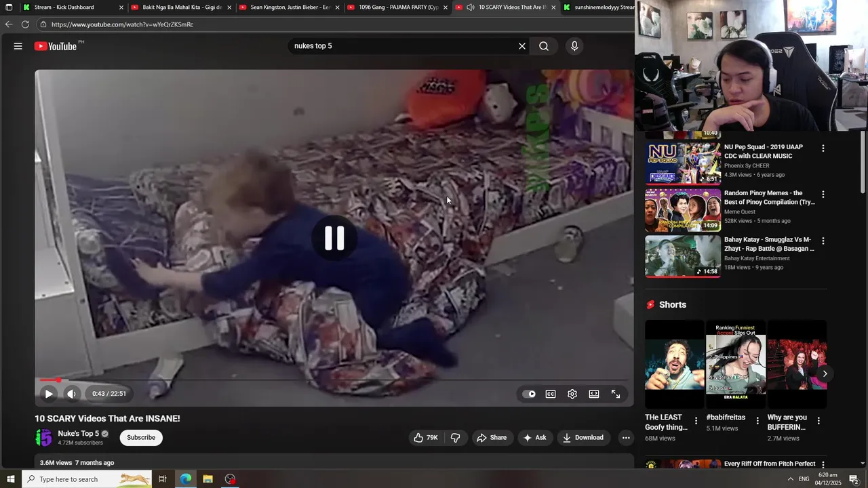Subscribe to Nuke's Top 5
The width and height of the screenshot is (868, 488).
[141, 438]
